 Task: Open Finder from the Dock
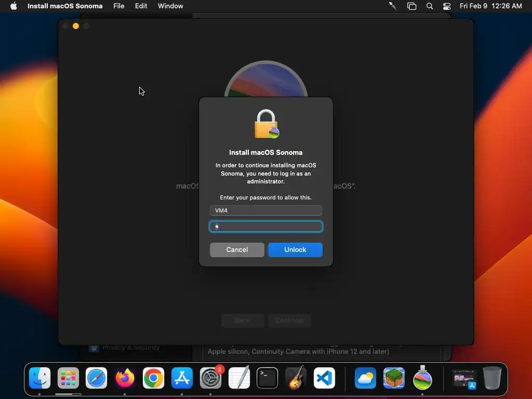[x=39, y=378]
